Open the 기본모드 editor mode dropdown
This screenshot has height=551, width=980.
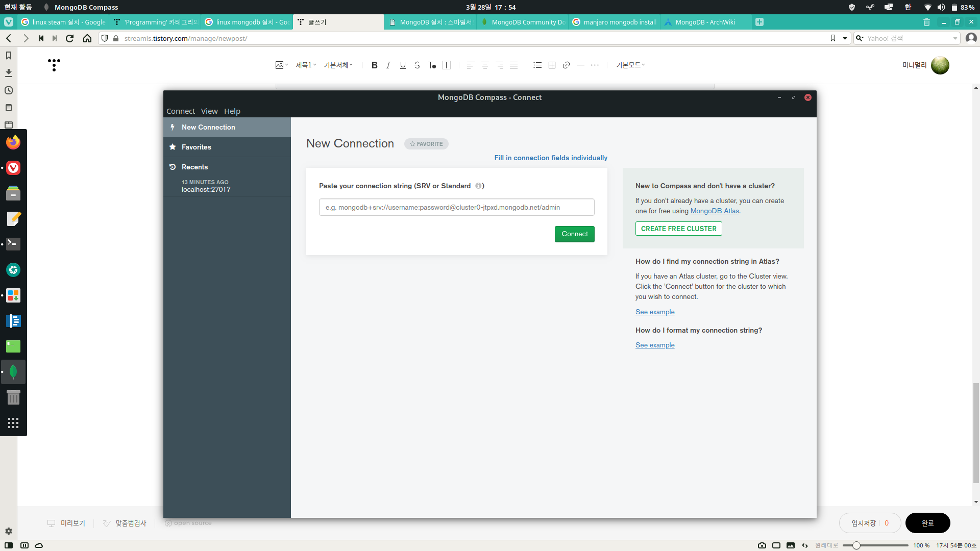pos(630,65)
